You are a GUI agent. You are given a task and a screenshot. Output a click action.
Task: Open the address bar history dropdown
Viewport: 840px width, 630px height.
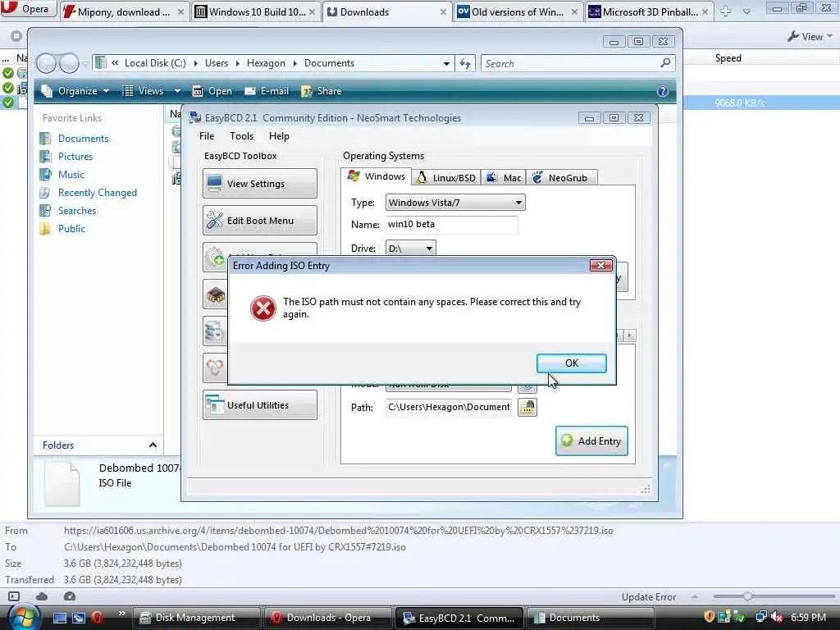pos(446,63)
